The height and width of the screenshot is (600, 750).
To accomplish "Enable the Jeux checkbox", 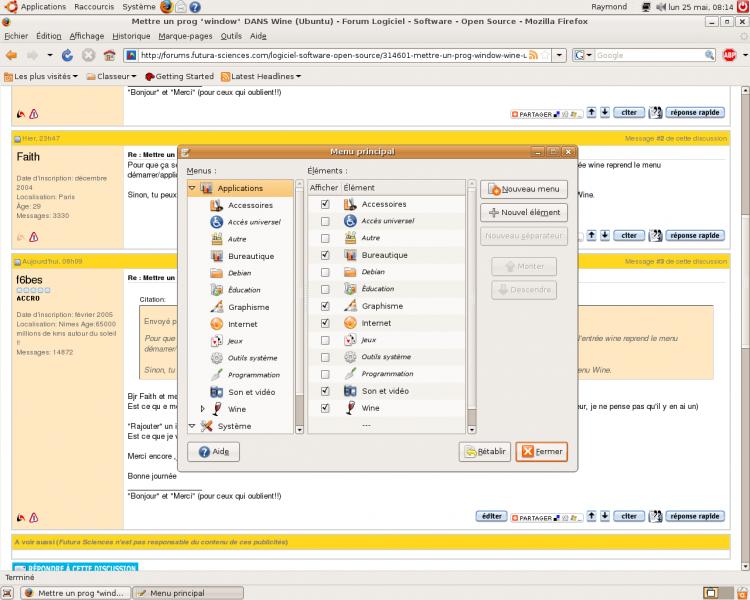I will click(325, 340).
